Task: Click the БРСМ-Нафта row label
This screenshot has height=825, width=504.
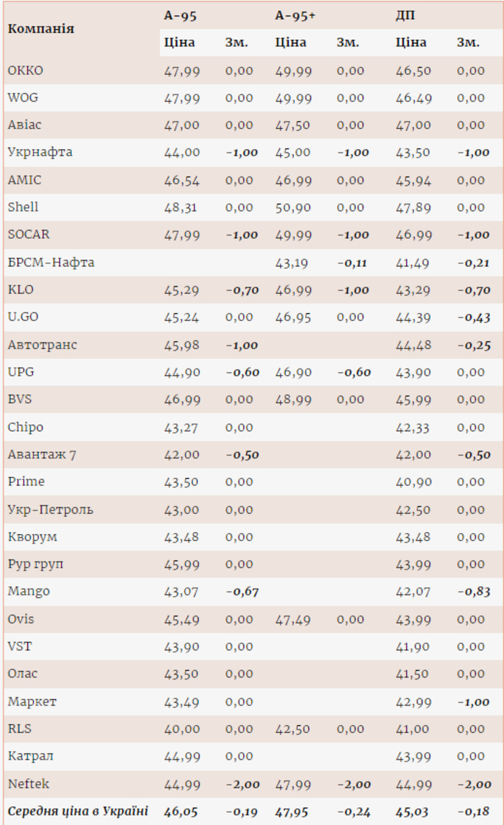Action: 51,262
